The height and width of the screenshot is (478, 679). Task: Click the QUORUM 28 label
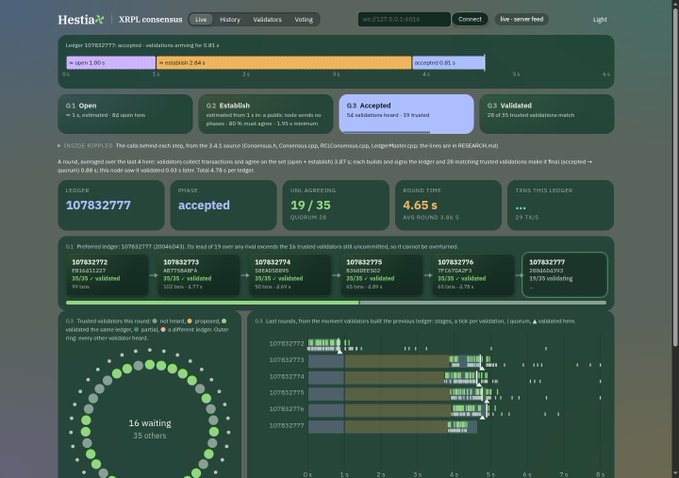click(x=308, y=217)
